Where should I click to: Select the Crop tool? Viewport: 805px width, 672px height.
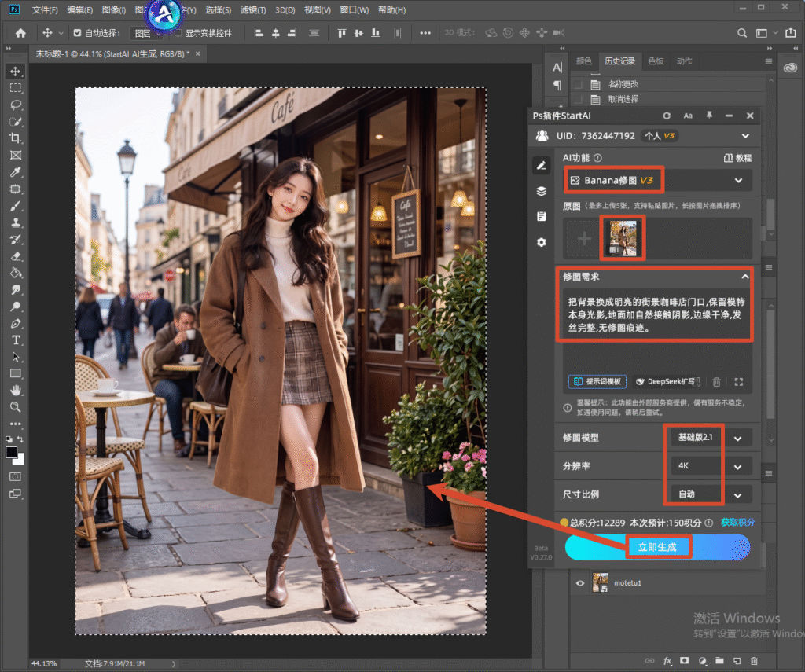pos(16,138)
